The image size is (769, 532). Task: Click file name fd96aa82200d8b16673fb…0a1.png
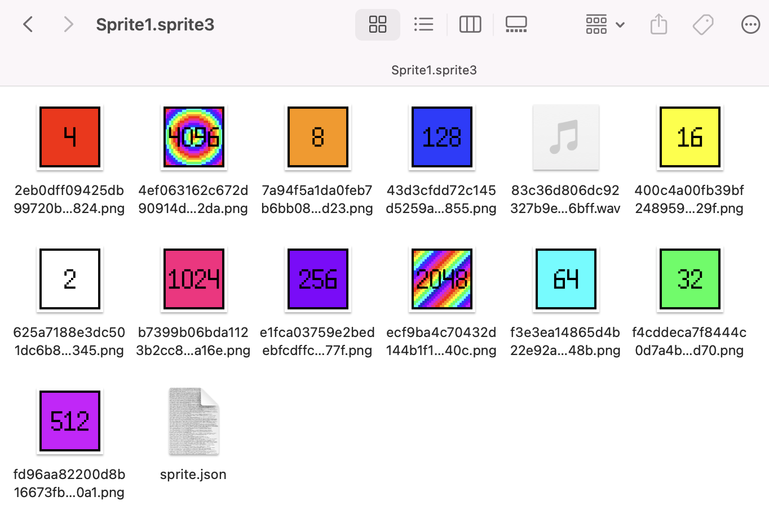coord(69,484)
